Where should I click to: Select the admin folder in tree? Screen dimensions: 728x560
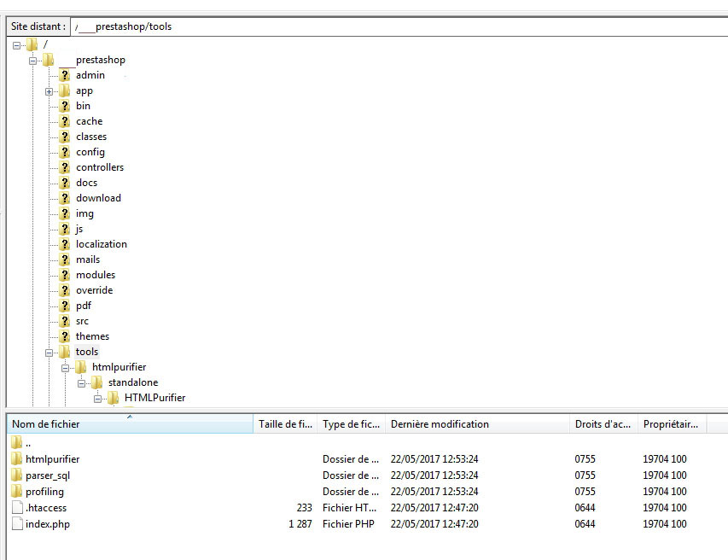(x=90, y=75)
